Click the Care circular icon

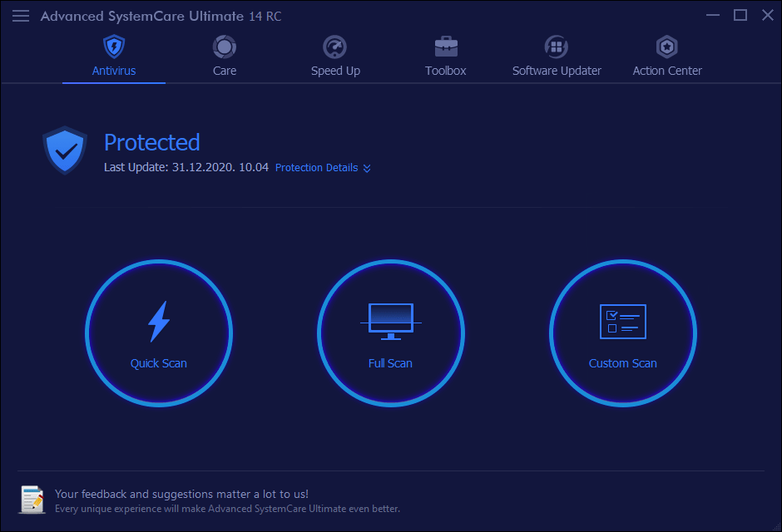tap(225, 47)
